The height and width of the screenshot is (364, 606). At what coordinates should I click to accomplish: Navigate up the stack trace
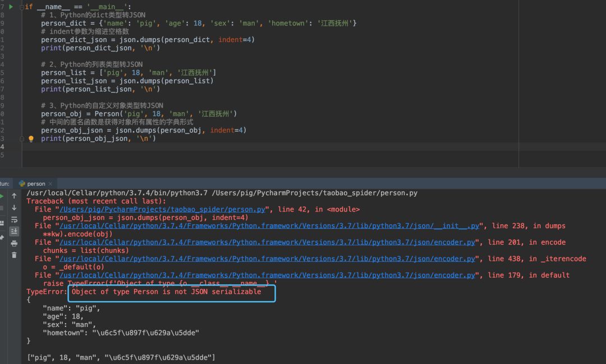point(14,196)
